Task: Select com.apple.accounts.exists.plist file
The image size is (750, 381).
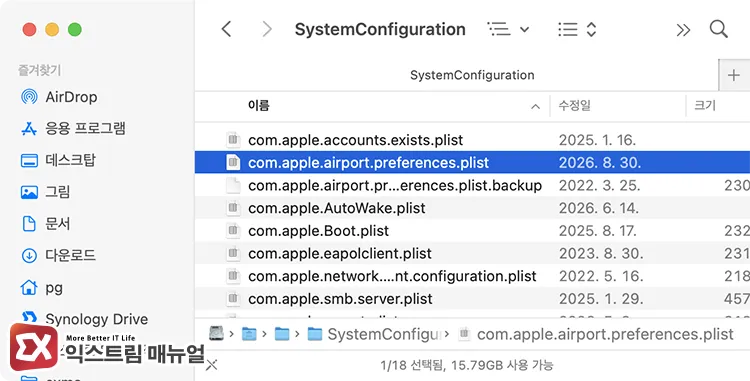Action: click(x=355, y=140)
